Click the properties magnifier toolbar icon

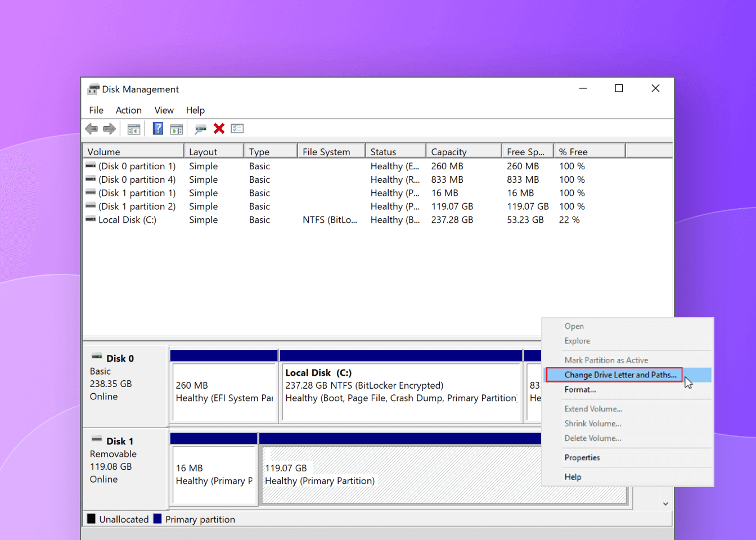(x=200, y=128)
